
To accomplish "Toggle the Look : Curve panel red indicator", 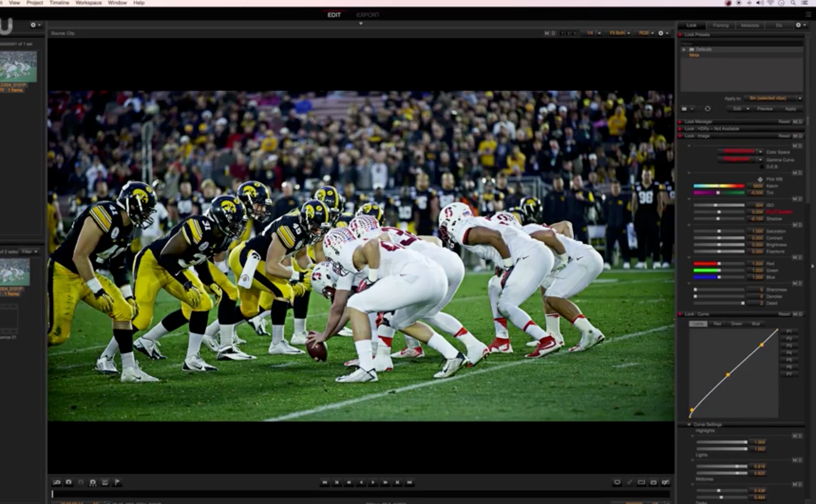I will pyautogui.click(x=680, y=314).
